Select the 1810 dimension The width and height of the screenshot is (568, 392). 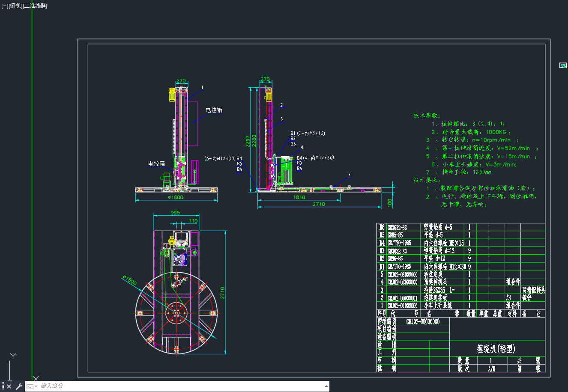pos(299,197)
